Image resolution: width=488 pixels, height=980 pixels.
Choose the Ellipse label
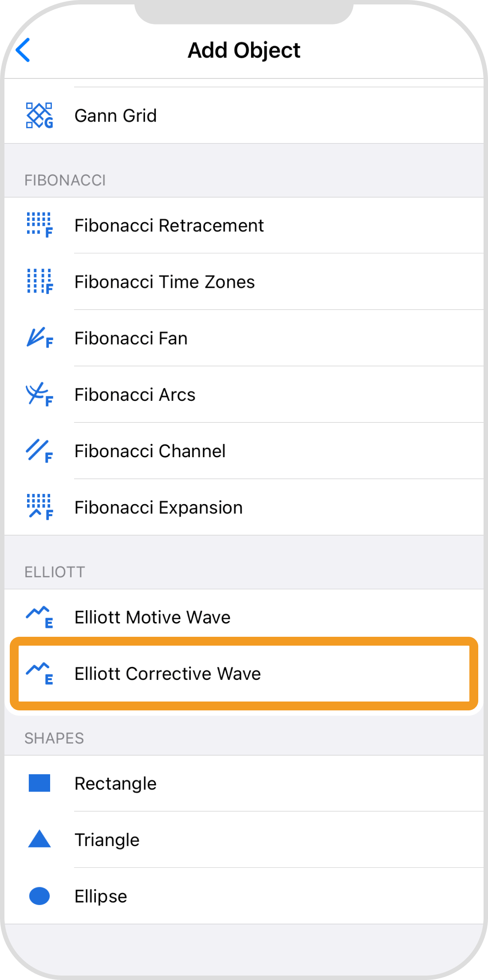pyautogui.click(x=101, y=896)
